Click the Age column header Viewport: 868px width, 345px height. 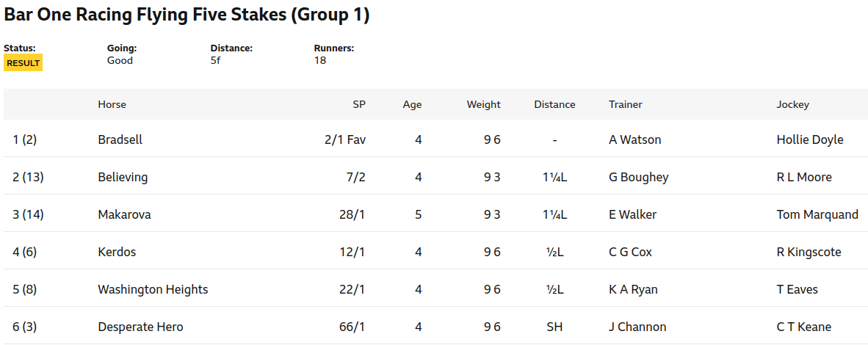[x=413, y=104]
